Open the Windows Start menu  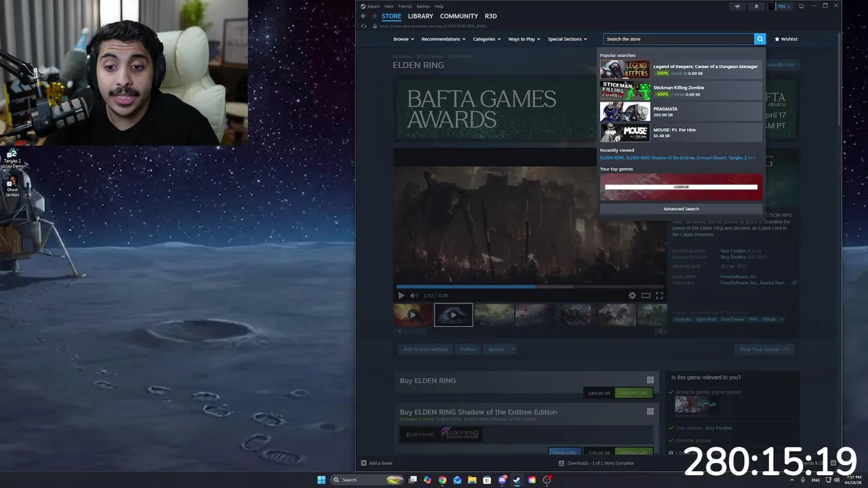321,480
